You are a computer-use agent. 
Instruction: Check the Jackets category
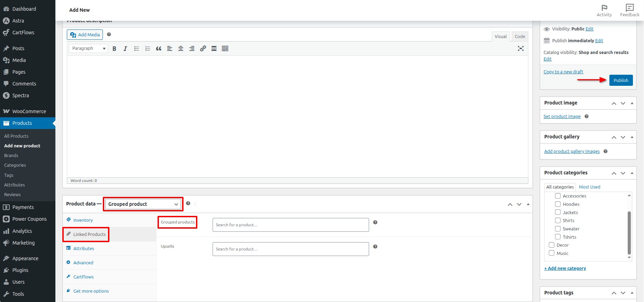(x=558, y=212)
